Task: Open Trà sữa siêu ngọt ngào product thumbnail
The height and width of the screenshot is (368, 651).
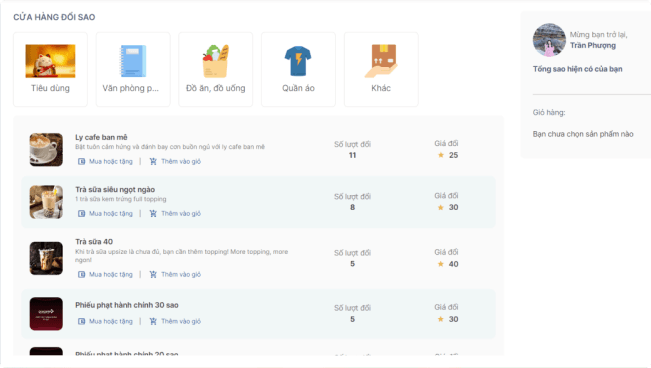Action: click(x=46, y=202)
